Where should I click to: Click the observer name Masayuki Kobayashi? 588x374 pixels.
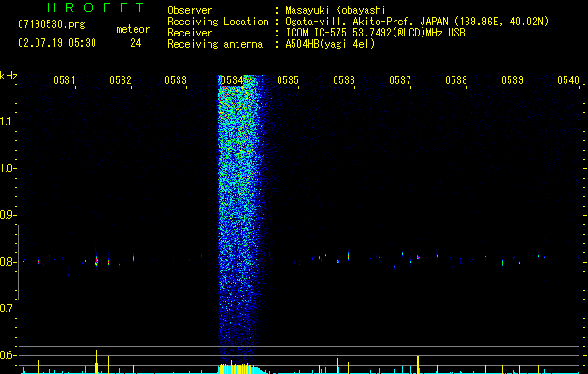click(336, 11)
